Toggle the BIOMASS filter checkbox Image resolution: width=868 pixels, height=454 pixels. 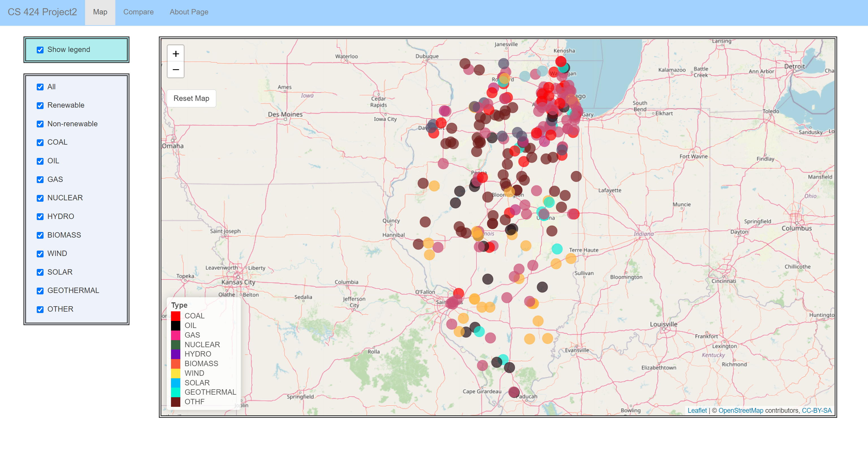40,235
